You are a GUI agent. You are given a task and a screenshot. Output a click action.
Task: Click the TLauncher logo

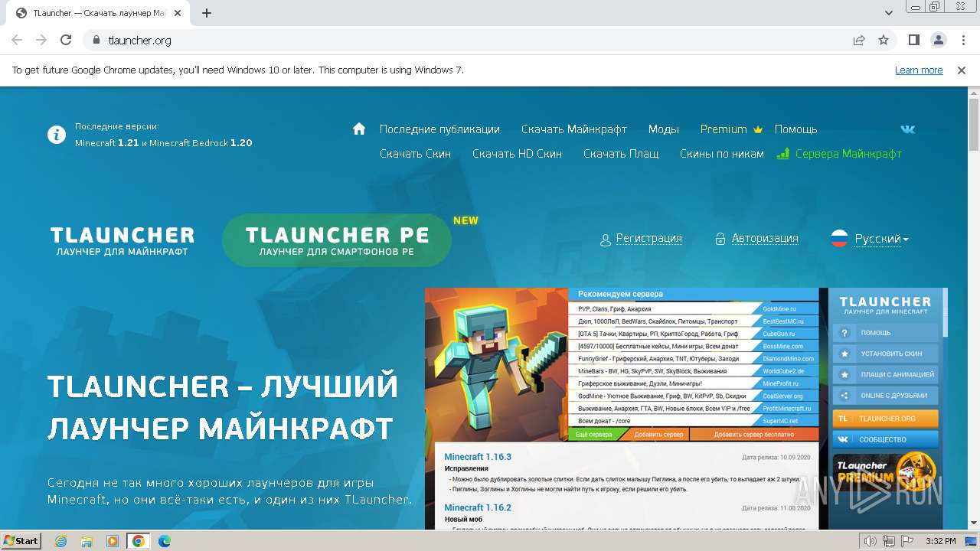tap(122, 240)
